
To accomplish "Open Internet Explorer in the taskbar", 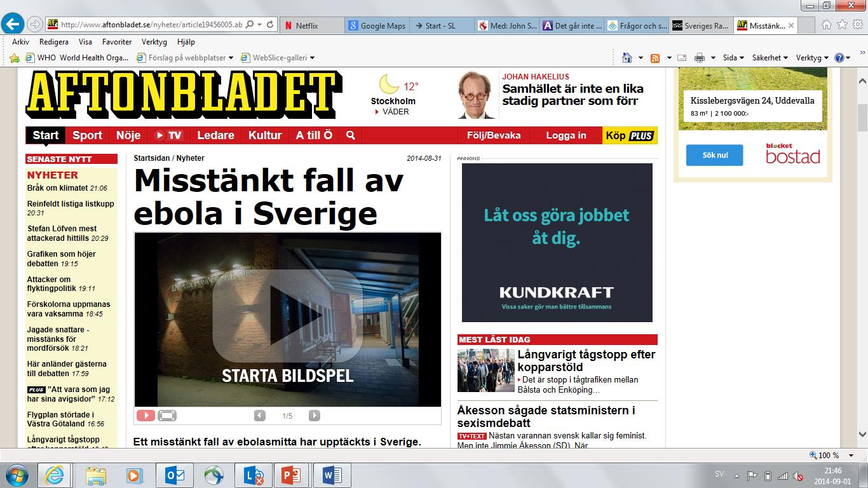I will 55,475.
